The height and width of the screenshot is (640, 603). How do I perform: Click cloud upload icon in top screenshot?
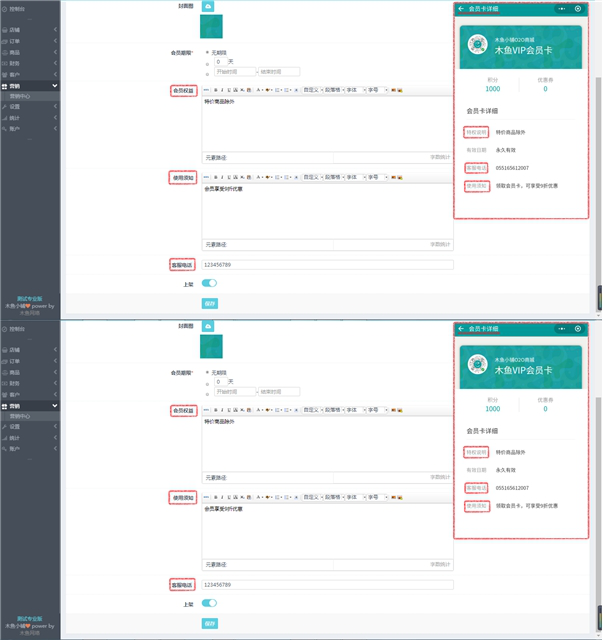tap(208, 6)
